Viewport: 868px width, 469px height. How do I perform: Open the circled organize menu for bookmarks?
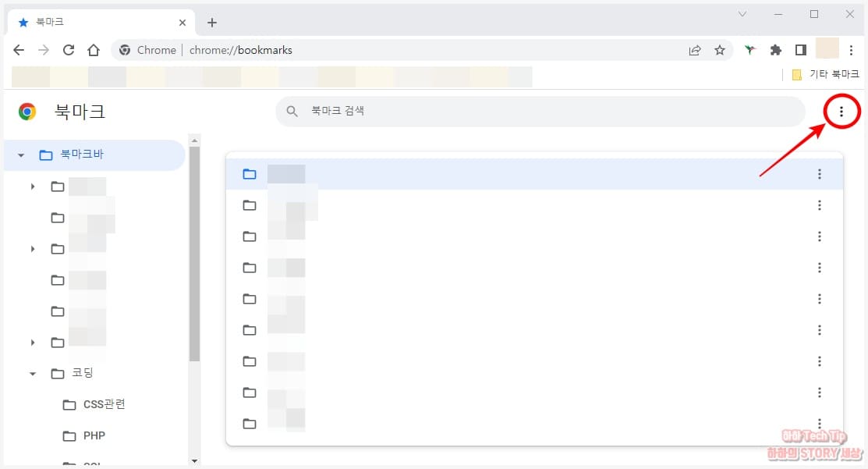[841, 111]
